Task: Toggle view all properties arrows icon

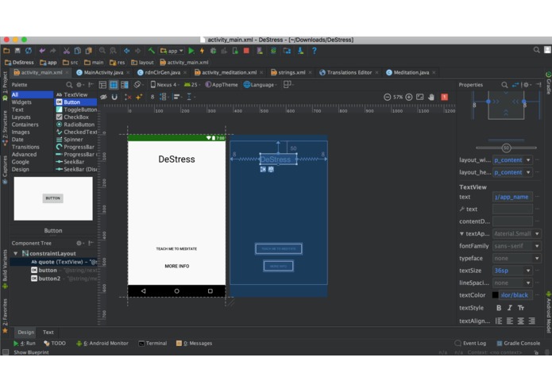Action: coord(515,85)
